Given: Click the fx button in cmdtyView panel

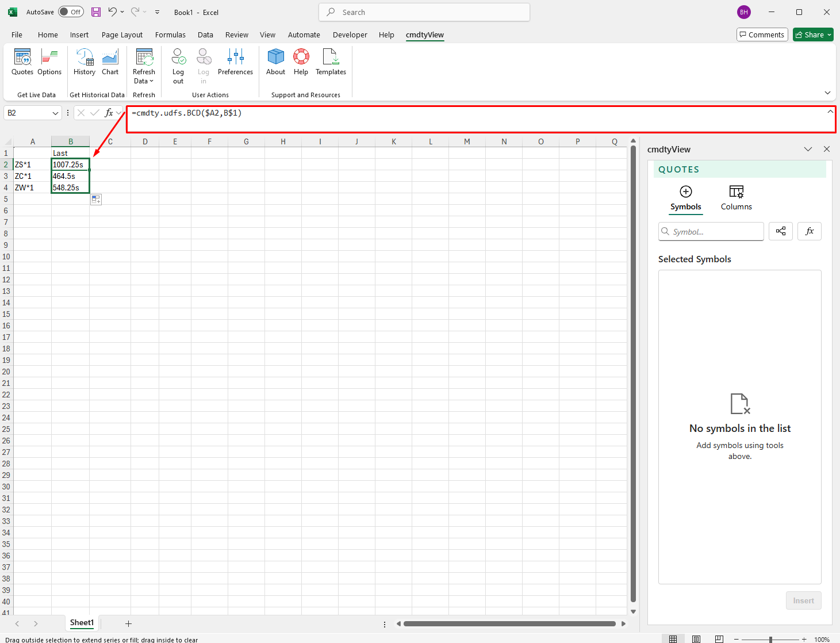Looking at the screenshot, I should (810, 231).
